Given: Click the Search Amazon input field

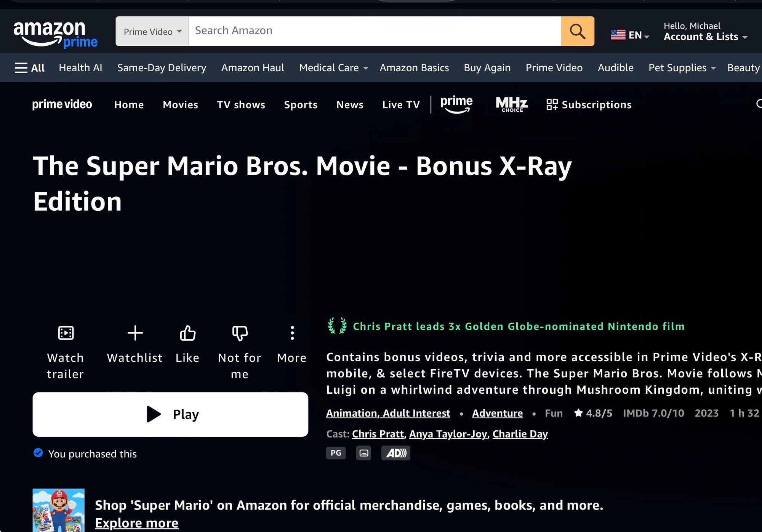Looking at the screenshot, I should click(x=374, y=31).
